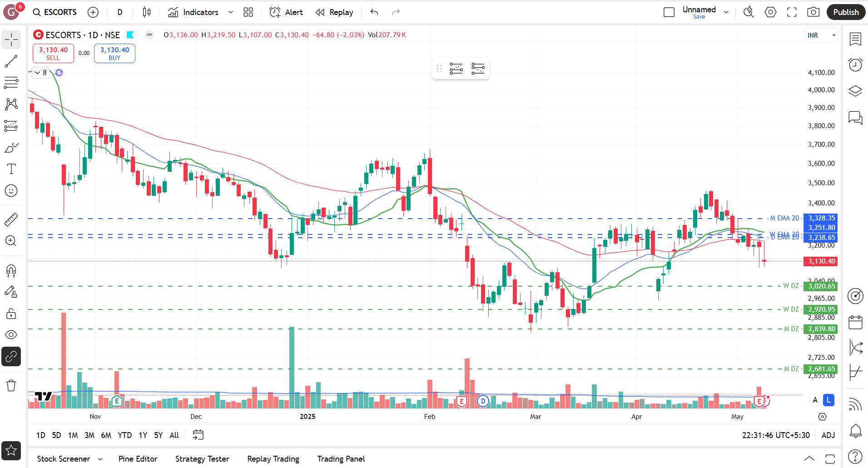Click the BUY 3,130.40 button
868x468 pixels.
click(114, 53)
